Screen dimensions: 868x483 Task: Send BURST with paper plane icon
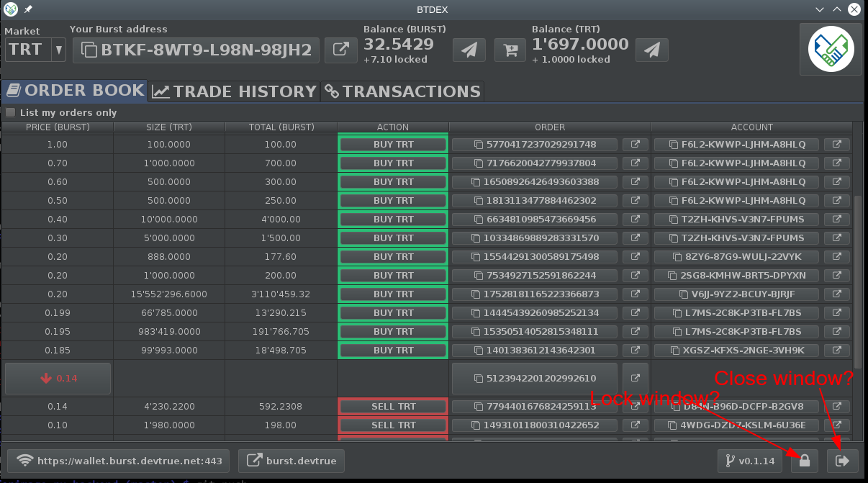(469, 50)
